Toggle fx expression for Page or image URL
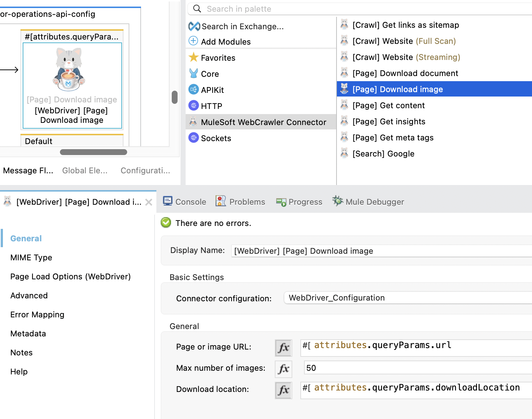Screen dimensions: 532x419 (284, 348)
